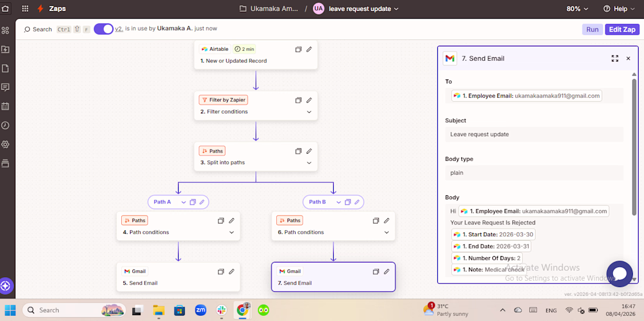Rename Path A with pencil icon
This screenshot has width=644, height=321.
coord(201,202)
